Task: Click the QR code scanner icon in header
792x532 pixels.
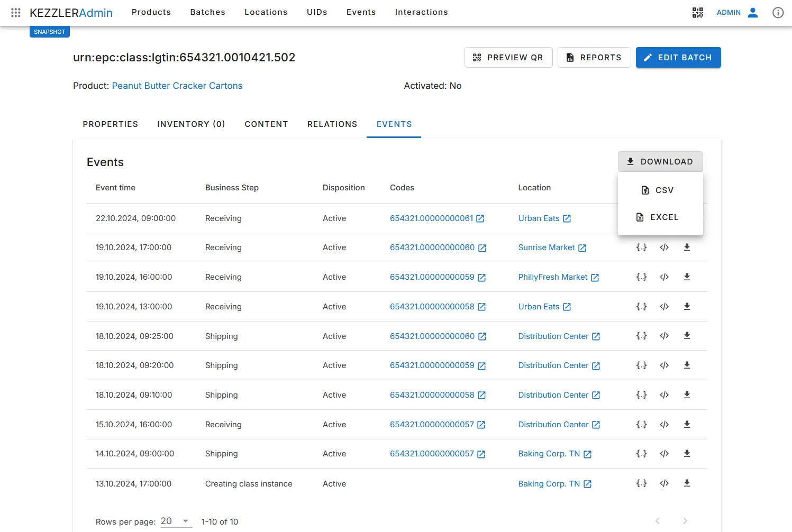Action: click(x=697, y=13)
